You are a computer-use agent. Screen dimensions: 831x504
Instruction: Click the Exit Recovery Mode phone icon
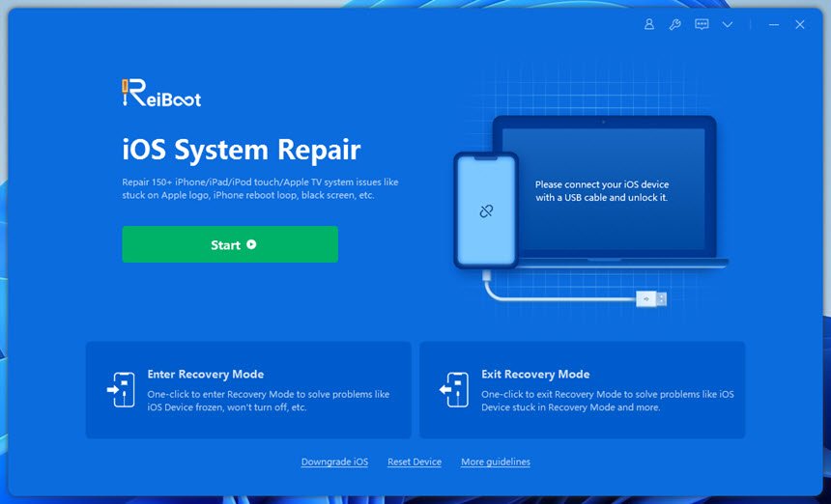click(x=454, y=390)
